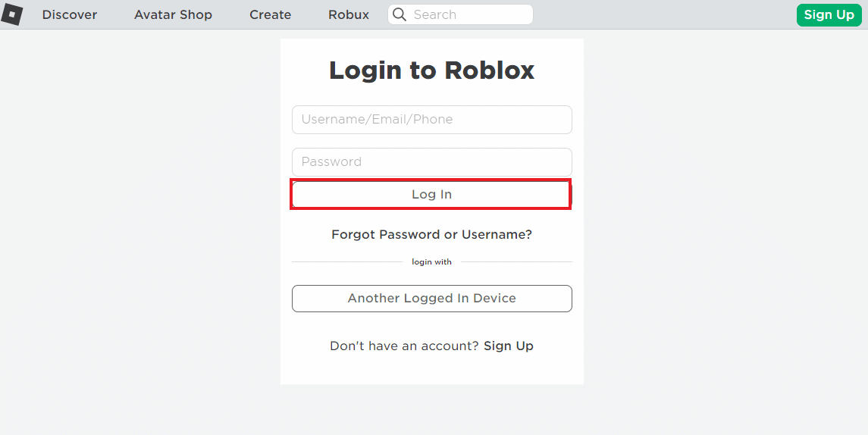
Task: Go to the Avatar Shop
Action: (x=173, y=14)
